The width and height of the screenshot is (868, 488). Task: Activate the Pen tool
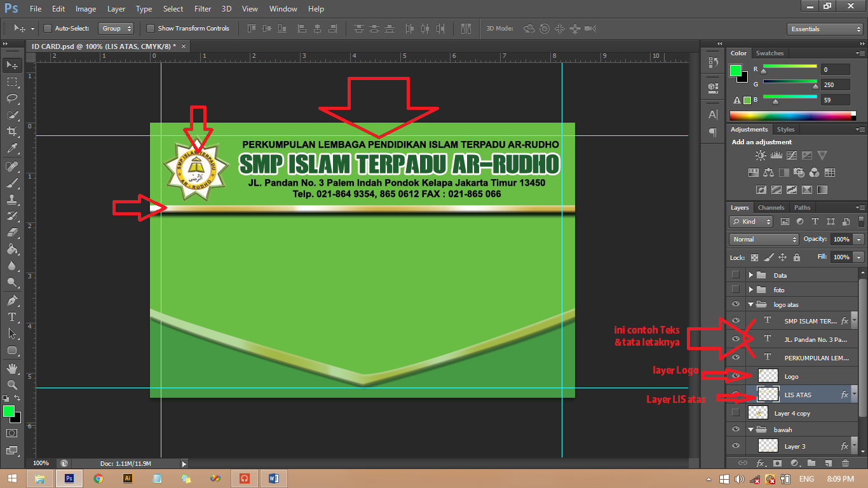tap(12, 301)
